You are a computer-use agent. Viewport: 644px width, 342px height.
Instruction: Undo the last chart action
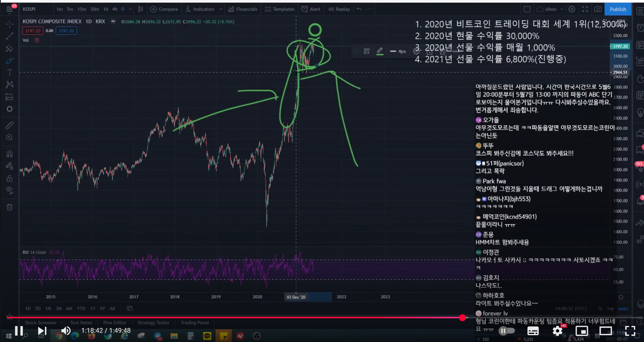359,9
